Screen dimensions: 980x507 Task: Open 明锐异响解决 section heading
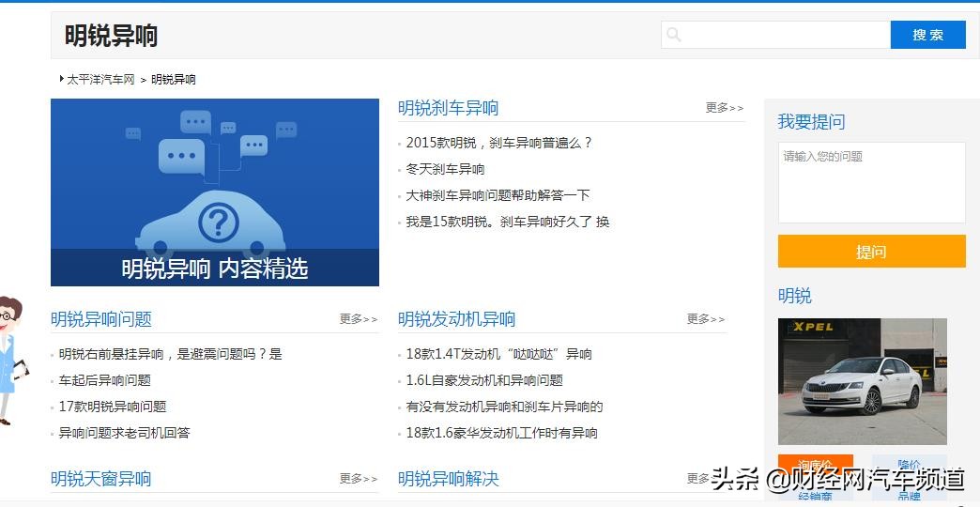(x=448, y=479)
